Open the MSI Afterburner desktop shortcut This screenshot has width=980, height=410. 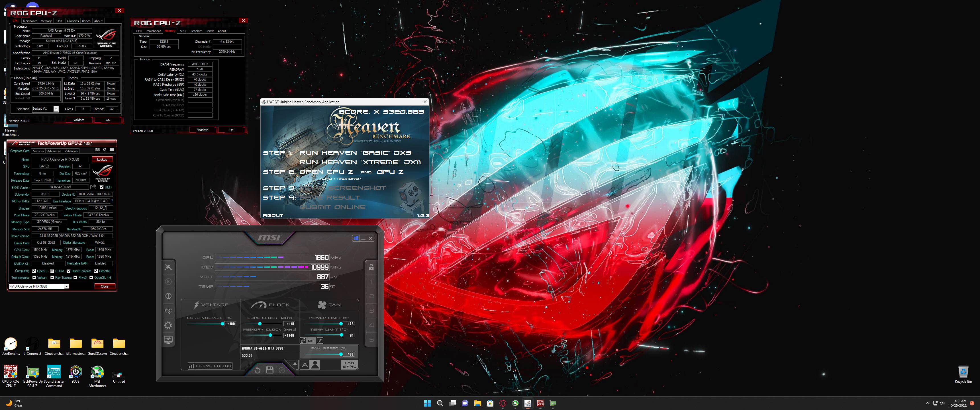pyautogui.click(x=97, y=376)
